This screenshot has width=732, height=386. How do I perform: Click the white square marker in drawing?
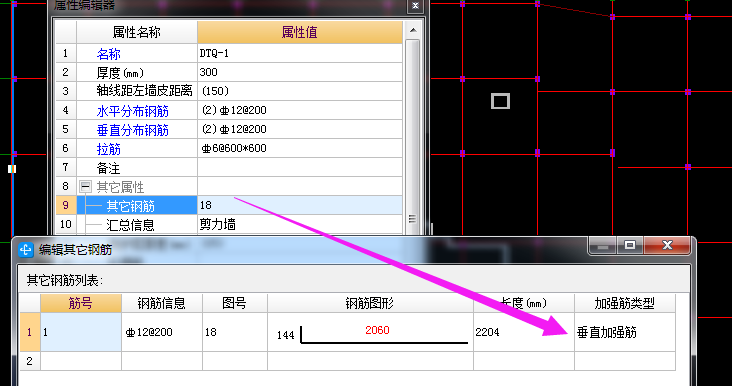tap(500, 101)
